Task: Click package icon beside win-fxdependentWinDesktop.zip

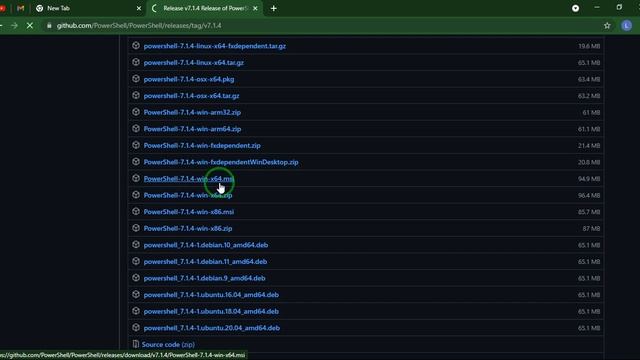Action: pyautogui.click(x=136, y=162)
